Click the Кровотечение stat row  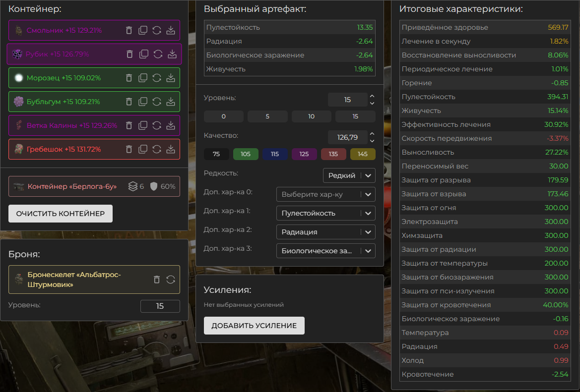coord(485,374)
